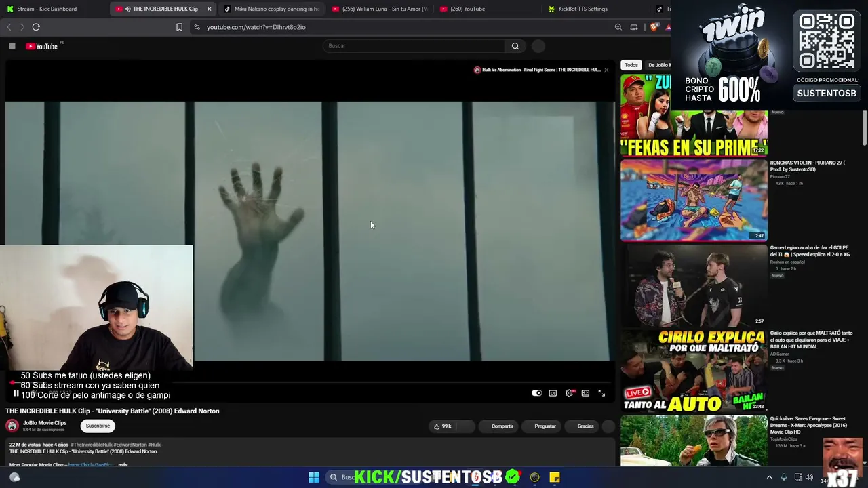Toggle the video autoplay switch
868x488 pixels.
point(536,393)
